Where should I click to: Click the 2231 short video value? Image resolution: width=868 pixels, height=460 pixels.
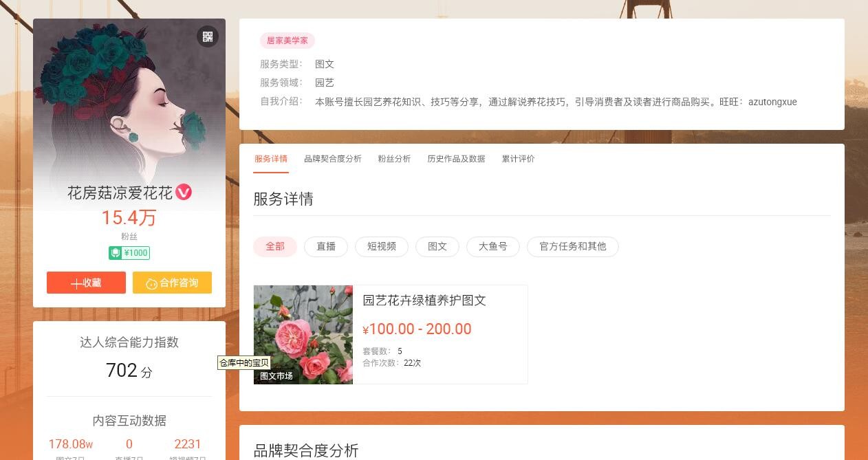[188, 444]
